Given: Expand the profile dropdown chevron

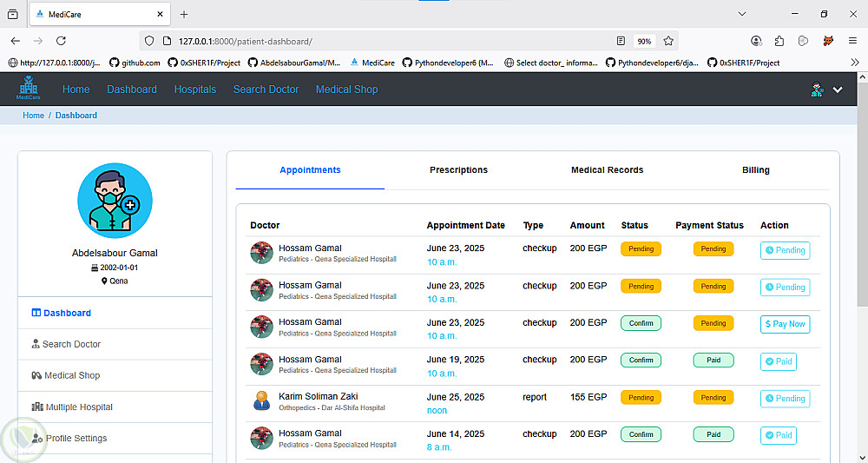Looking at the screenshot, I should coord(838,89).
